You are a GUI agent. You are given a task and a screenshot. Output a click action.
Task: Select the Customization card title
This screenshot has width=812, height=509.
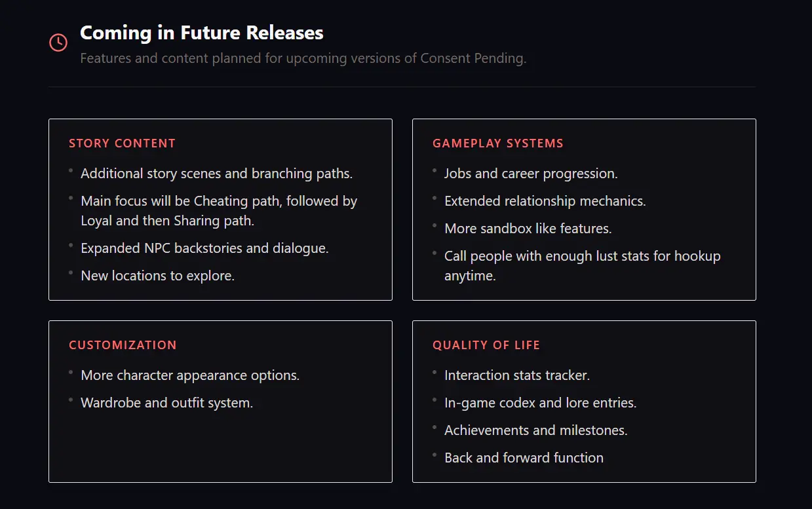point(123,345)
